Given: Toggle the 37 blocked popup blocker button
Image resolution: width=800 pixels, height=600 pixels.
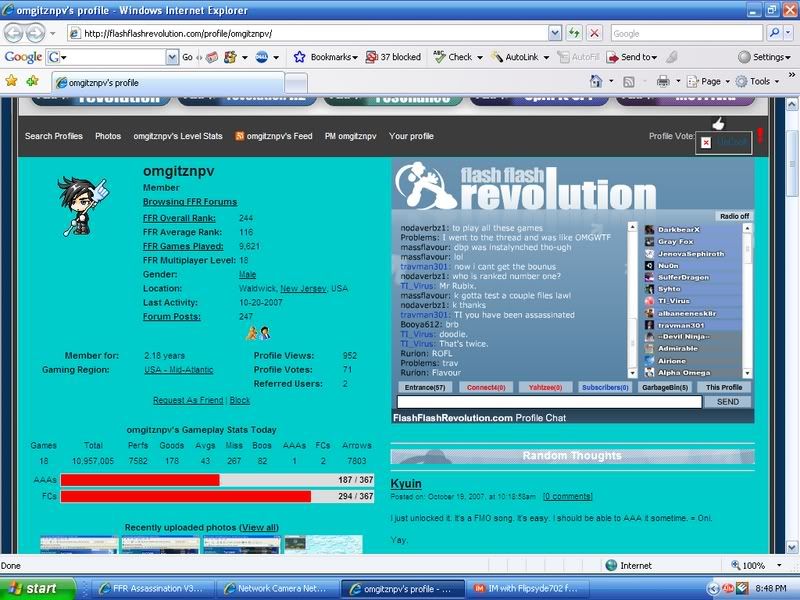Looking at the screenshot, I should pyautogui.click(x=393, y=57).
